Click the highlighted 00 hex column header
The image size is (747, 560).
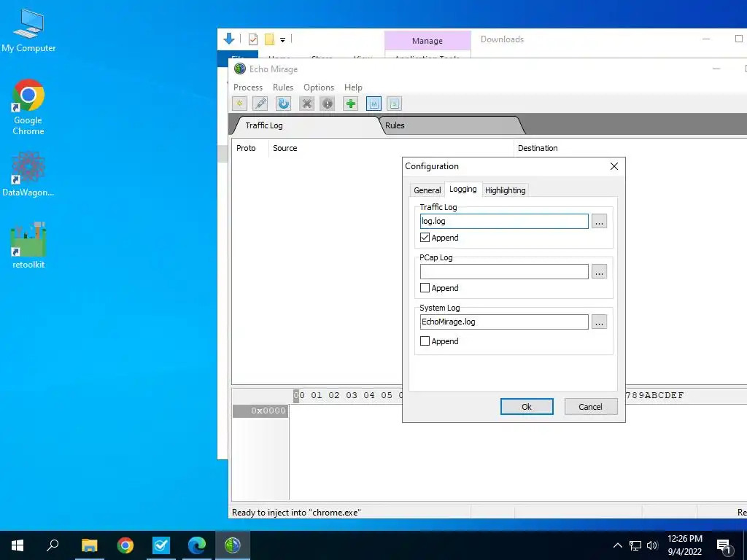(298, 395)
